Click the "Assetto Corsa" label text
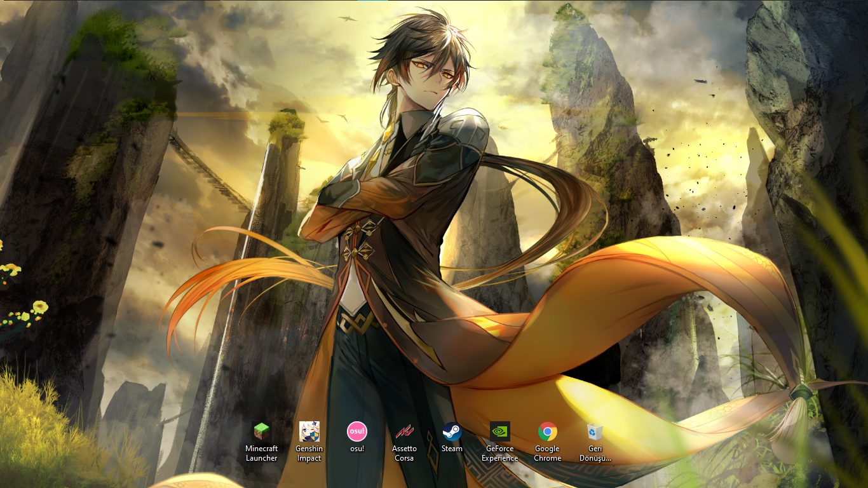This screenshot has height=488, width=868. point(404,453)
